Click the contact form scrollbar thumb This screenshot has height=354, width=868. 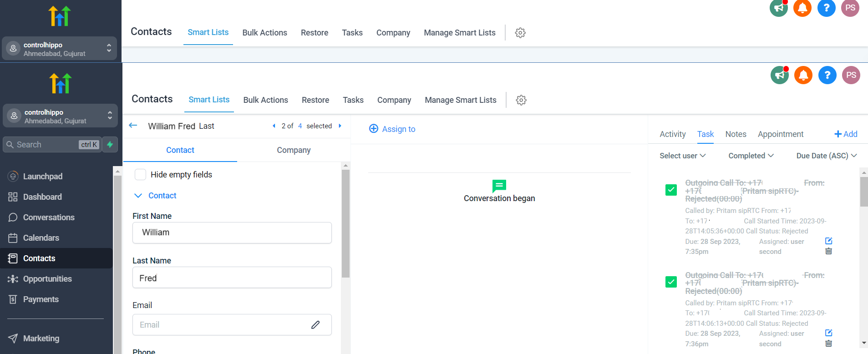(345, 223)
